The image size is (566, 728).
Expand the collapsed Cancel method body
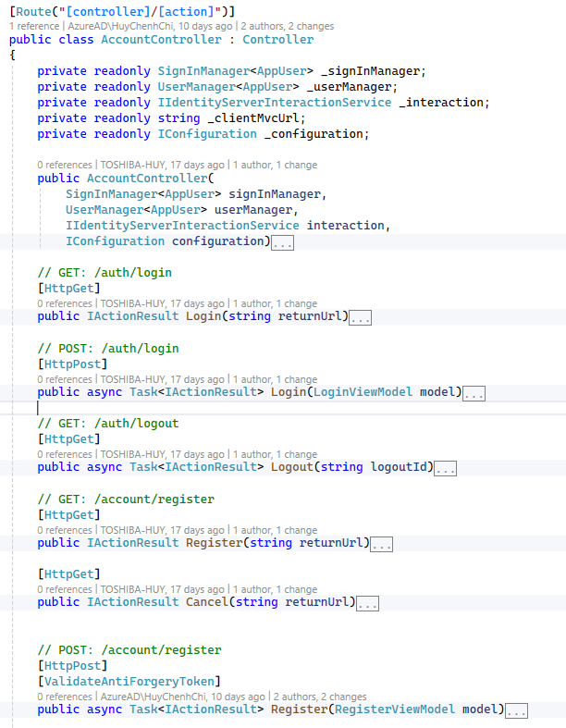[x=367, y=603]
